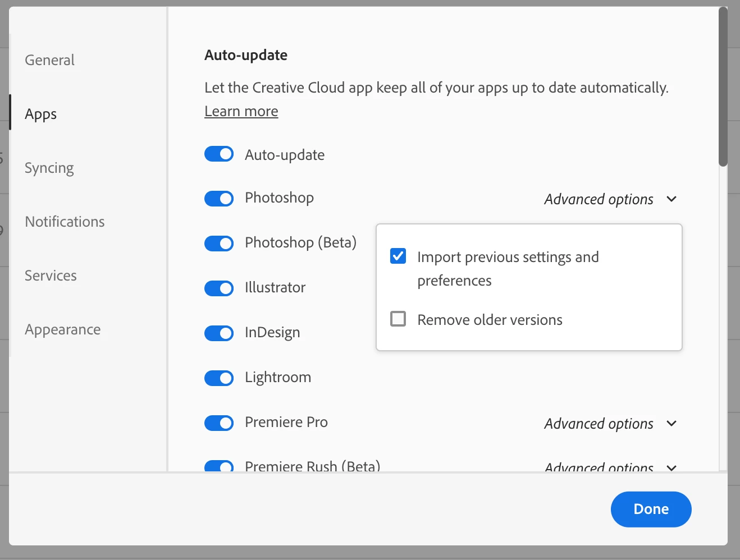Switch off Lightroom auto-update
The image size is (740, 560).
click(219, 378)
